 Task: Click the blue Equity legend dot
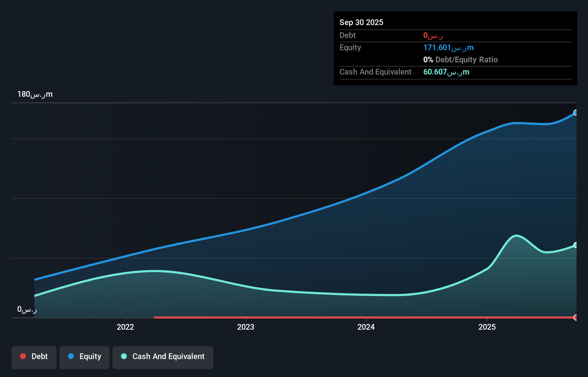click(x=71, y=356)
